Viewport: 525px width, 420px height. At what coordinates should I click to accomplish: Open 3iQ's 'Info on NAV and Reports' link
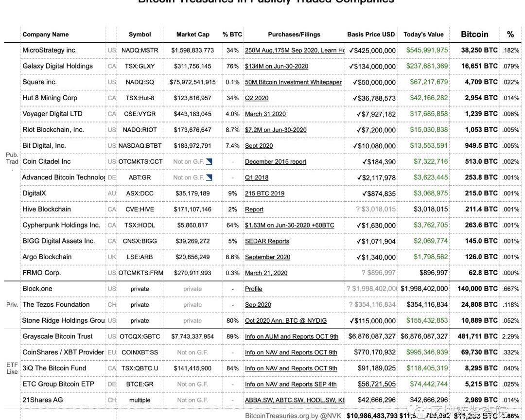point(291,368)
